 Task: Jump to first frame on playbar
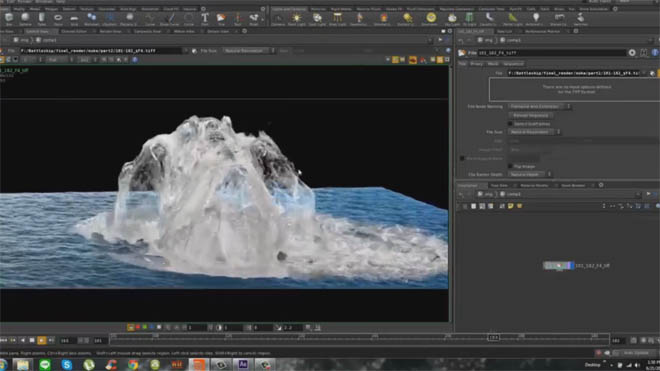click(4, 340)
